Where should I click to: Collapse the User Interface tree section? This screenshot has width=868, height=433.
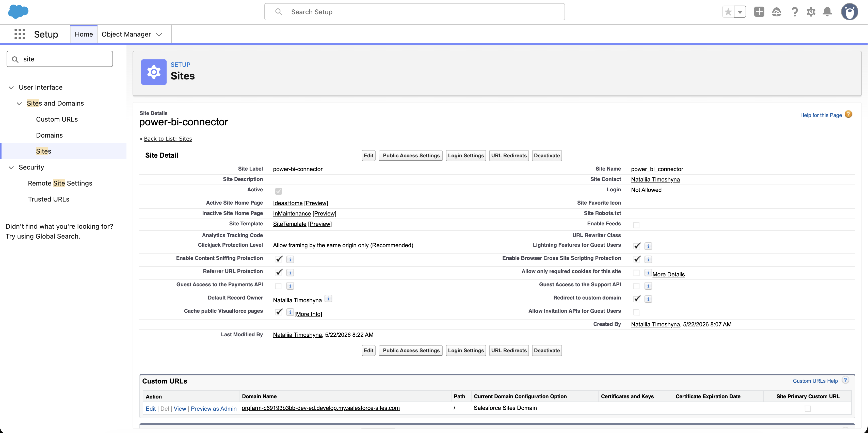point(11,88)
